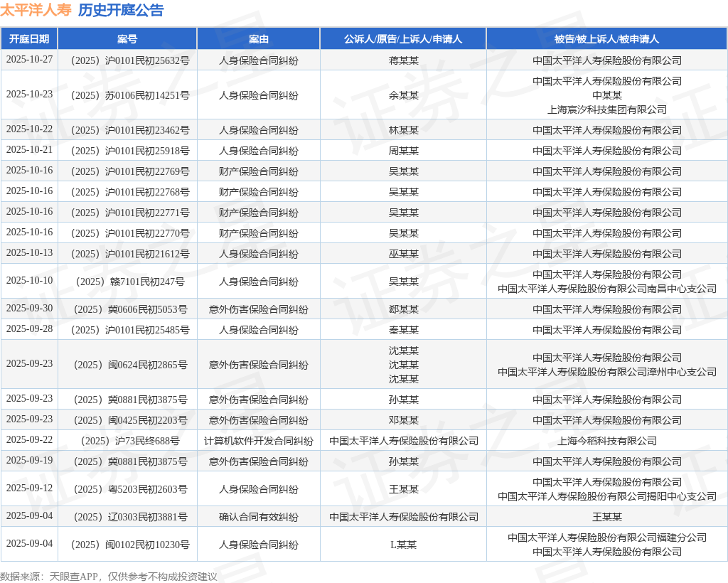The image size is (728, 583).
Task: Click case number 赣7101民初247号
Action: [x=131, y=282]
